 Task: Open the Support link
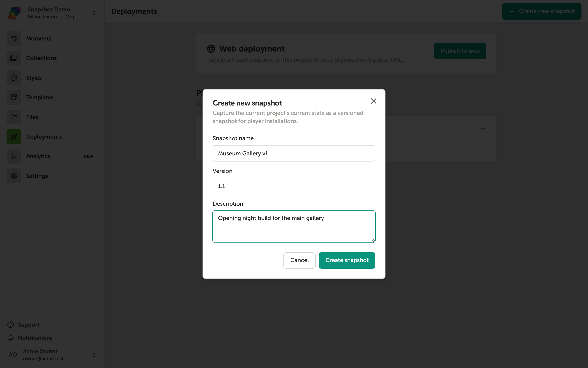pyautogui.click(x=29, y=325)
